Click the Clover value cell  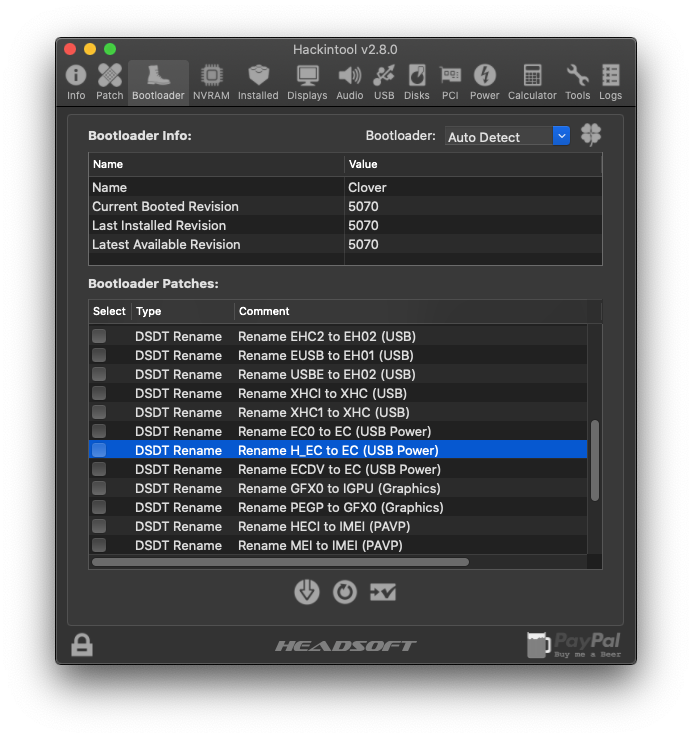click(x=473, y=187)
